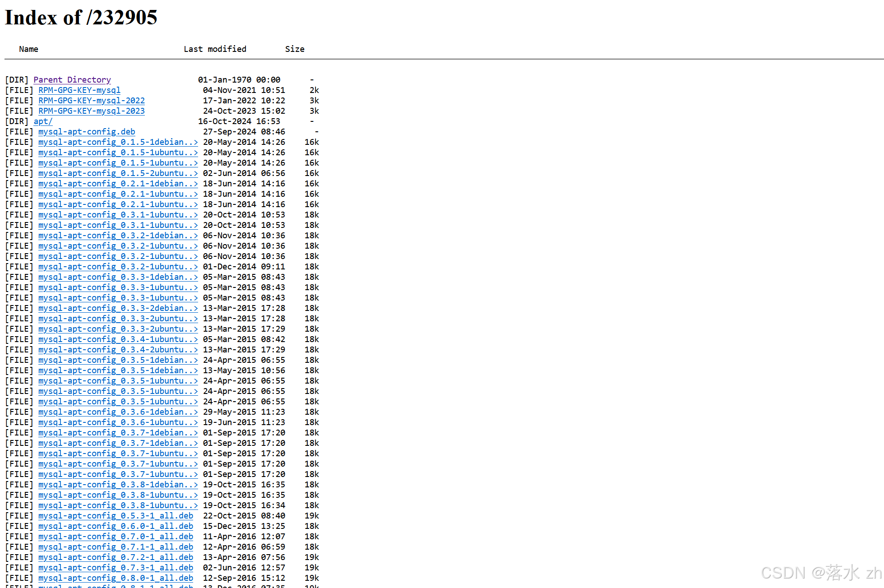Open mysql-apt-config_0.3.4-1ubuntu link
Viewport: 884px width, 588px height.
[118, 339]
